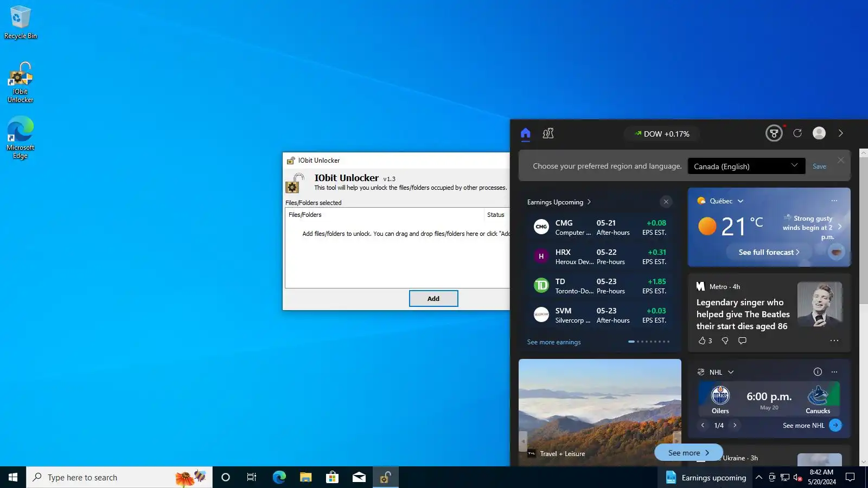Open the Travel + Leisure mountain photo card
The height and width of the screenshot is (488, 868).
click(x=599, y=412)
